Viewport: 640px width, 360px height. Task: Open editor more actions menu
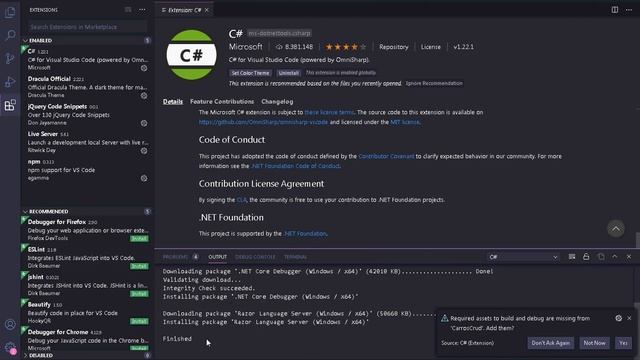tap(629, 9)
